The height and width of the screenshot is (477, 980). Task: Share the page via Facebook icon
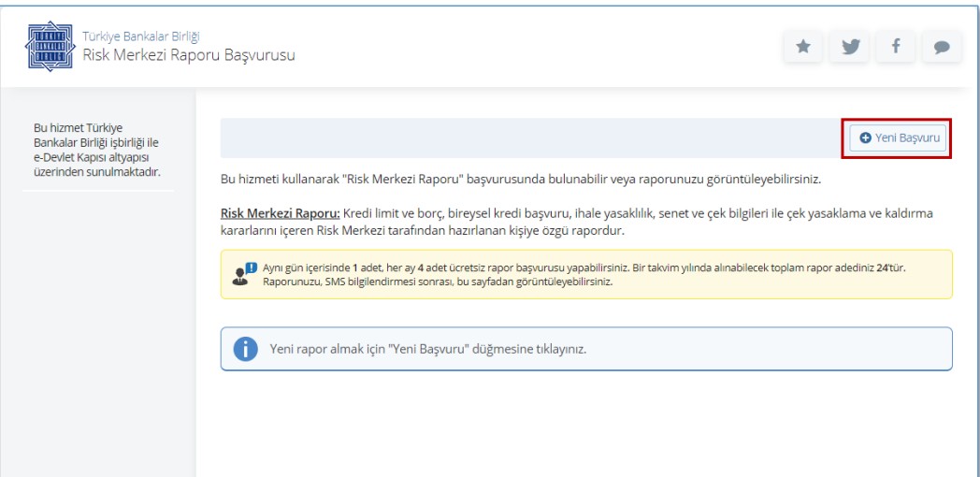(x=896, y=47)
